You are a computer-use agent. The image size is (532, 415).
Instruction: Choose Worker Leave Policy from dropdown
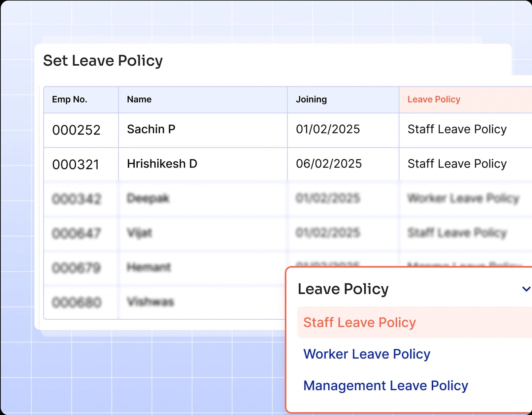click(x=367, y=354)
